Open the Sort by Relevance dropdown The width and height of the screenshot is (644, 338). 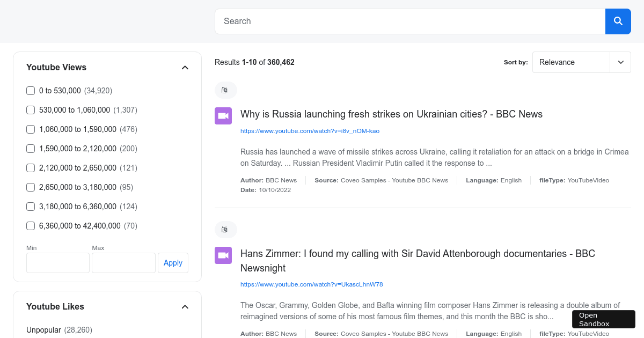581,62
